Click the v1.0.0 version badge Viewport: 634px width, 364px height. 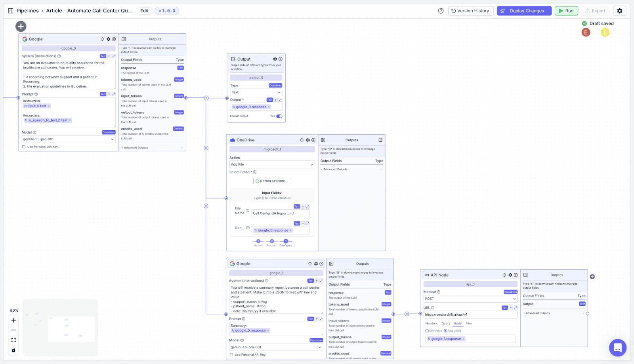tap(167, 11)
